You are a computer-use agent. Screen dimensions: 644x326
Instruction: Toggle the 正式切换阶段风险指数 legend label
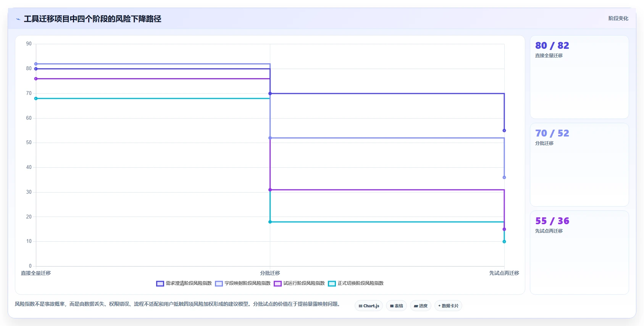click(360, 283)
